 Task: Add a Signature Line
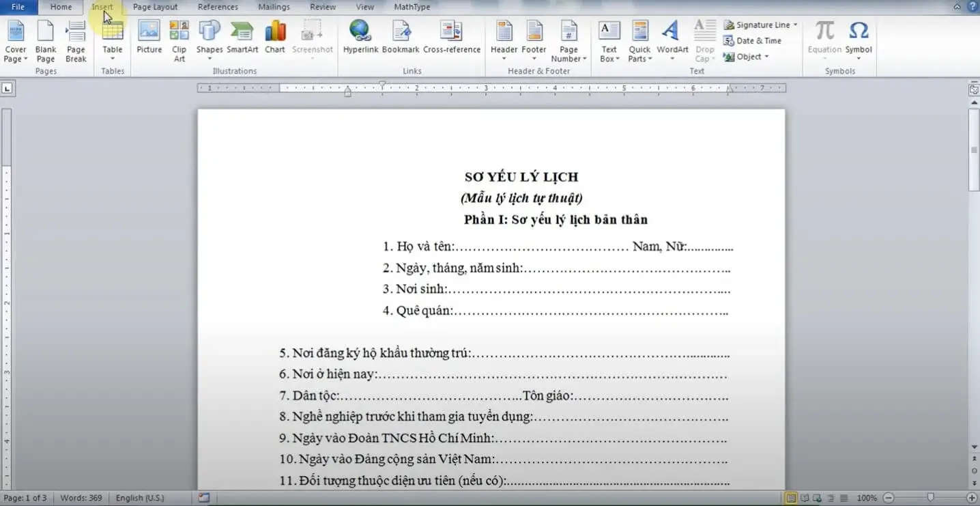[756, 25]
